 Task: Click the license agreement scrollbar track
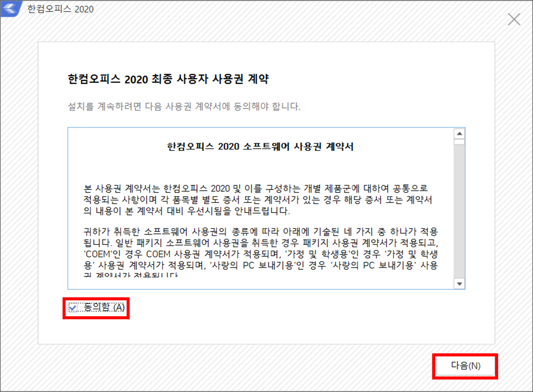459,212
